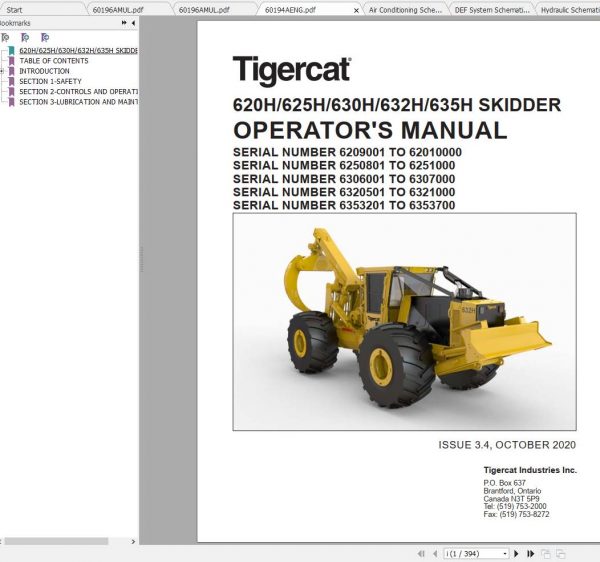Click the second bookmark toolbar icon
600x562 pixels.
tap(25, 37)
